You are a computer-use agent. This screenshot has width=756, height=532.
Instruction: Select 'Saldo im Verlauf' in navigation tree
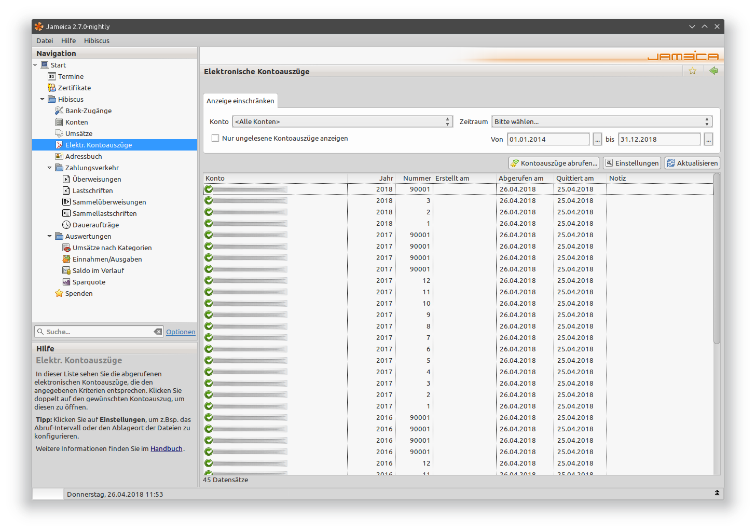tap(98, 270)
